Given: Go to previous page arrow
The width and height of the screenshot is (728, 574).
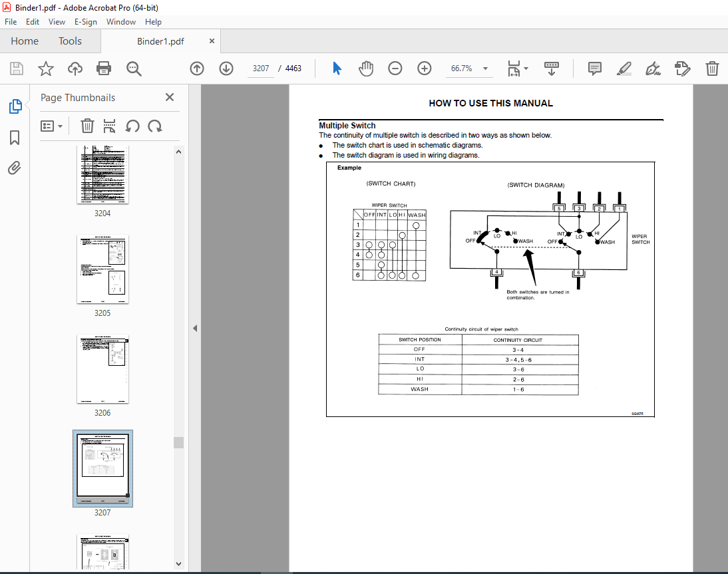Looking at the screenshot, I should (197, 69).
